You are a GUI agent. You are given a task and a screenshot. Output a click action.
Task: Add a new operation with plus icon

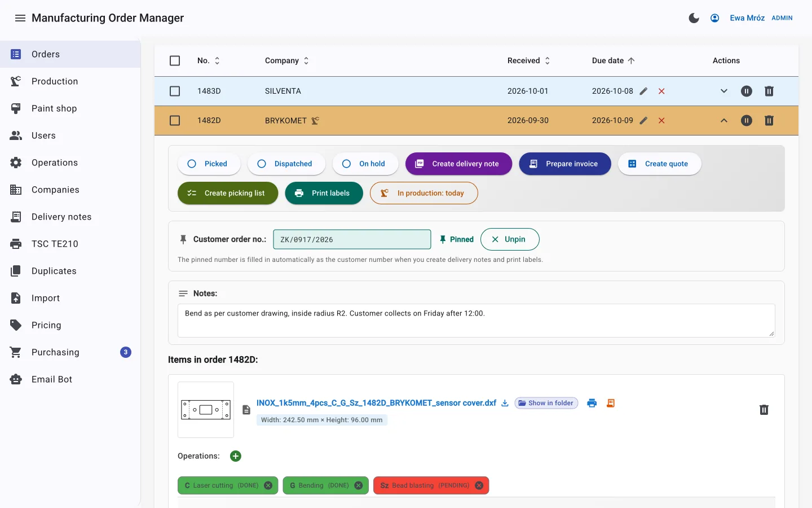236,456
